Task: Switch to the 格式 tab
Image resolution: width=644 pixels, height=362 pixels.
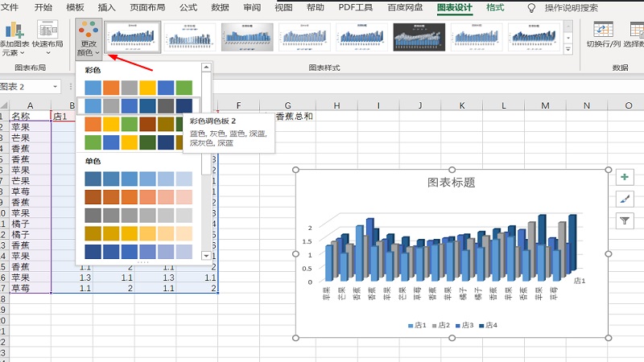Action: tap(496, 7)
